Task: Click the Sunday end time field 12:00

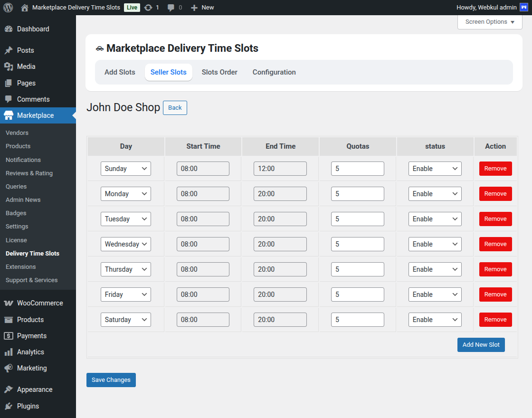Action: pos(280,169)
